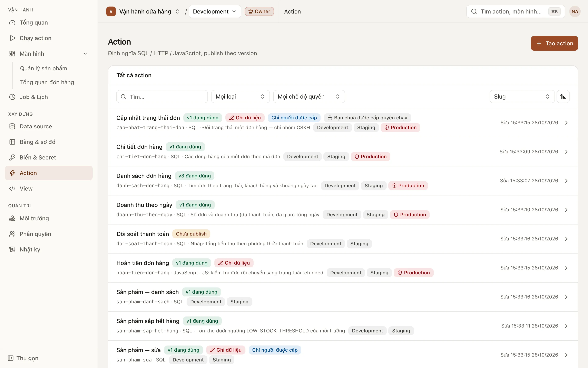Open Bảng & sơ đồ
This screenshot has width=588, height=368.
tap(49, 142)
